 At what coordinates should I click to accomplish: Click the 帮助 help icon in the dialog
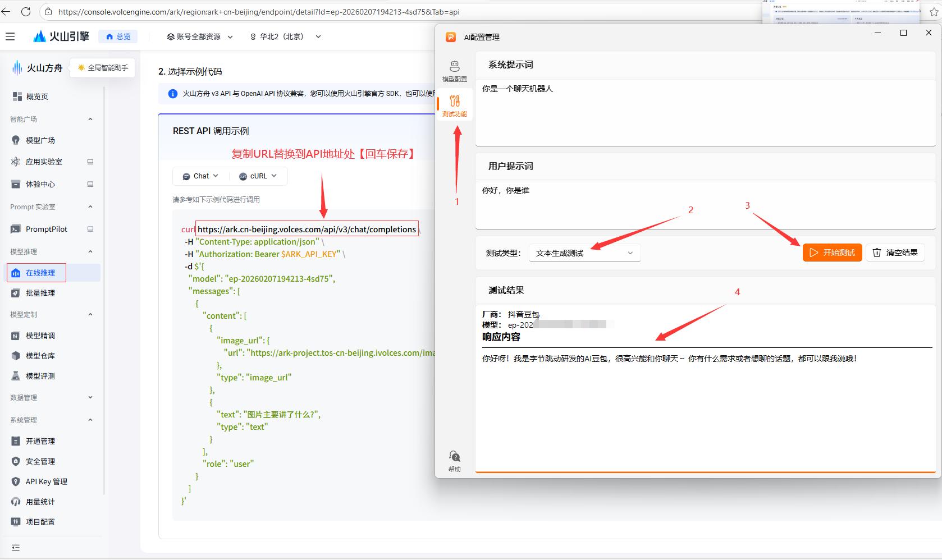[454, 459]
